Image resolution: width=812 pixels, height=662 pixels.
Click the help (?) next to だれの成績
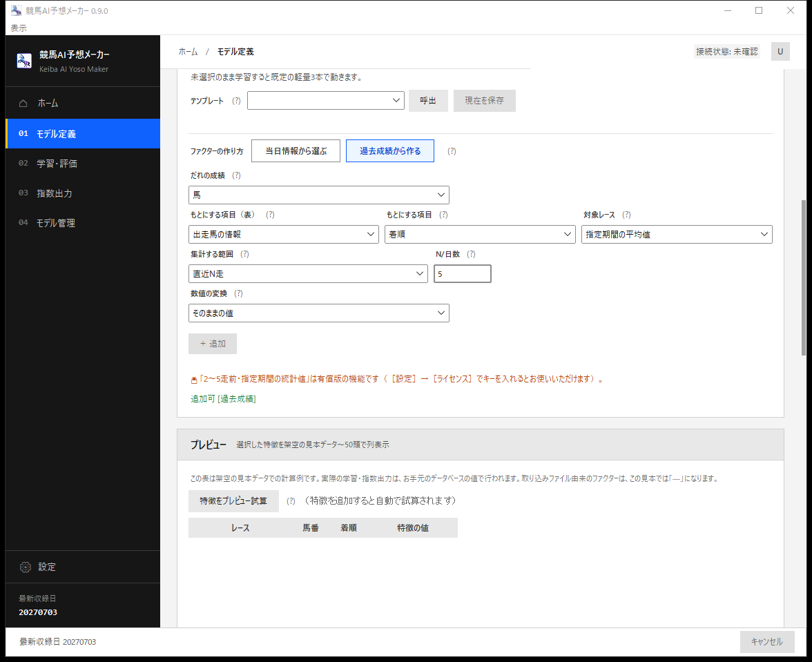coord(236,175)
